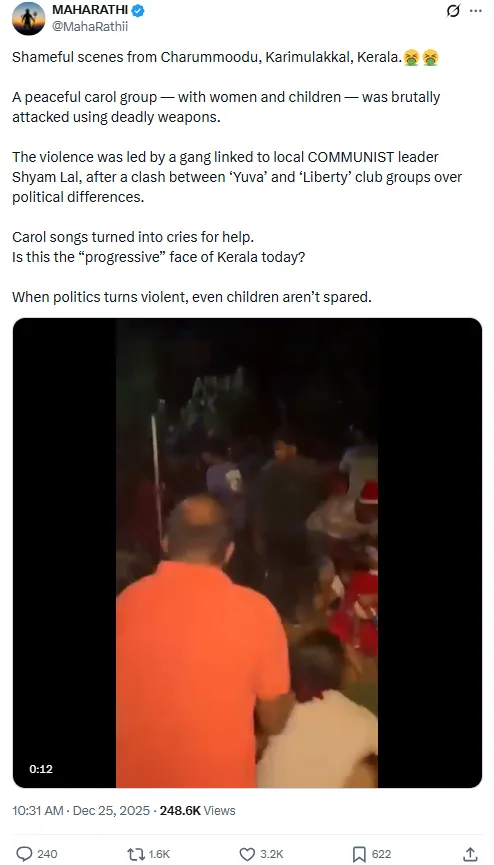Click the blue verified badge
This screenshot has width=494, height=865.
tap(138, 10)
